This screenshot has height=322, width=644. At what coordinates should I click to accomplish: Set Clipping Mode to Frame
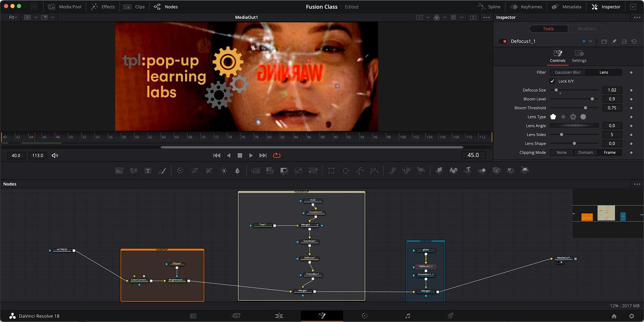pyautogui.click(x=610, y=152)
